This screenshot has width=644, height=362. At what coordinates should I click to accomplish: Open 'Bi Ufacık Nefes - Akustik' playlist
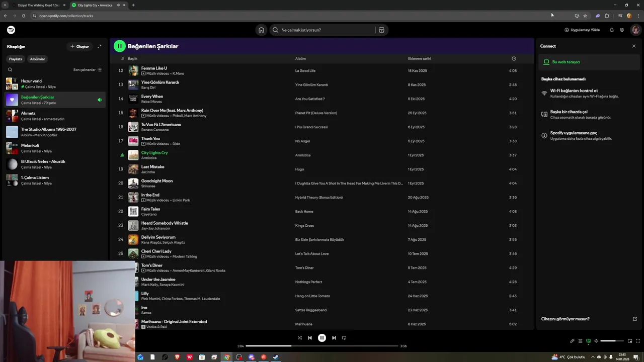pyautogui.click(x=55, y=164)
